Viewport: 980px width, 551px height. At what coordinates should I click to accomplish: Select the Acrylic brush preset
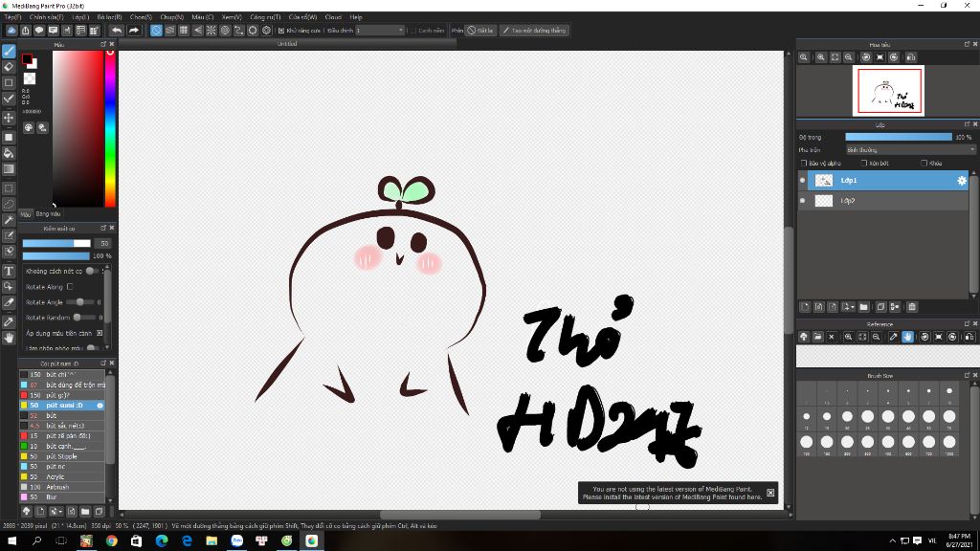pos(61,476)
